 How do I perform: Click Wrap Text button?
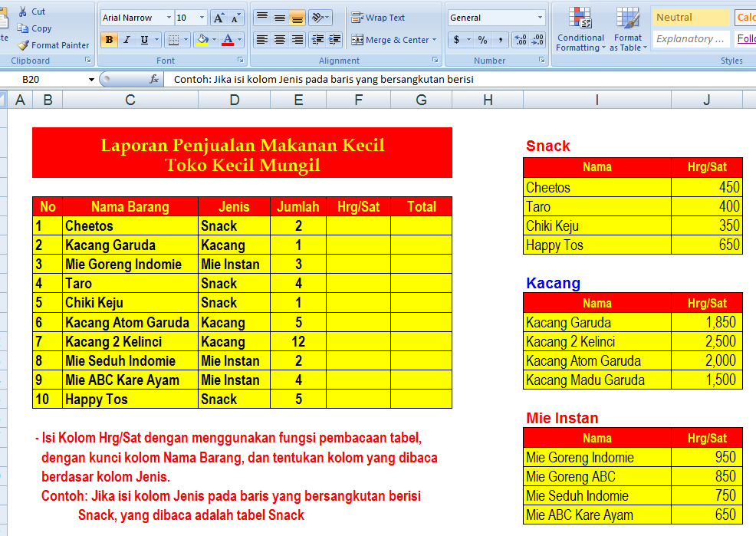click(x=378, y=18)
